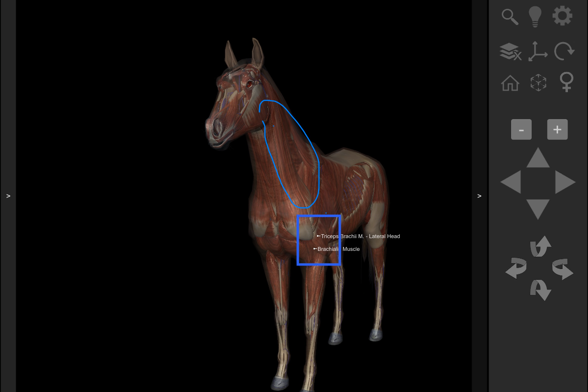The height and width of the screenshot is (392, 588).
Task: Zoom in with plus button
Action: 557,129
